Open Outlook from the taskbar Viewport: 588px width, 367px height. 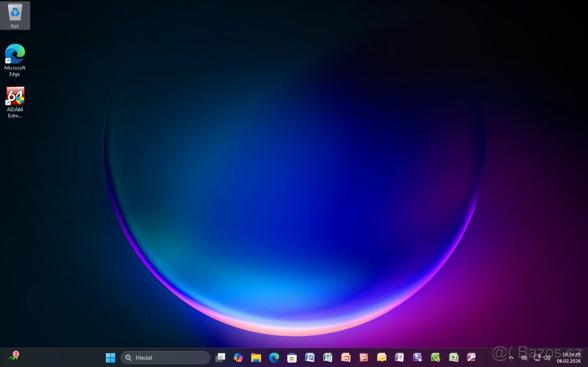(x=382, y=358)
